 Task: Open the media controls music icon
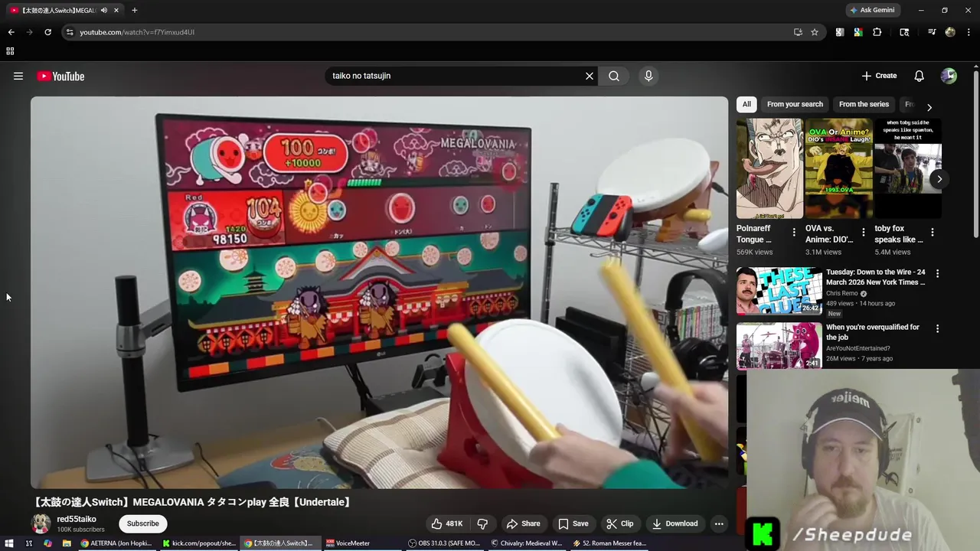click(932, 32)
